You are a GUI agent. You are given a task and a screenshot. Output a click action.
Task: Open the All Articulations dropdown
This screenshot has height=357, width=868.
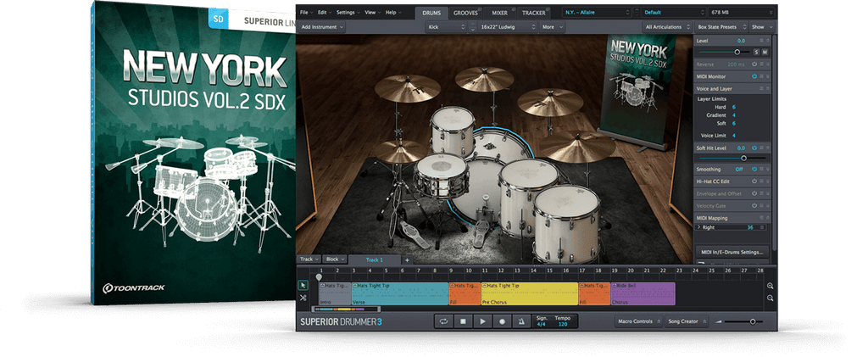point(667,26)
